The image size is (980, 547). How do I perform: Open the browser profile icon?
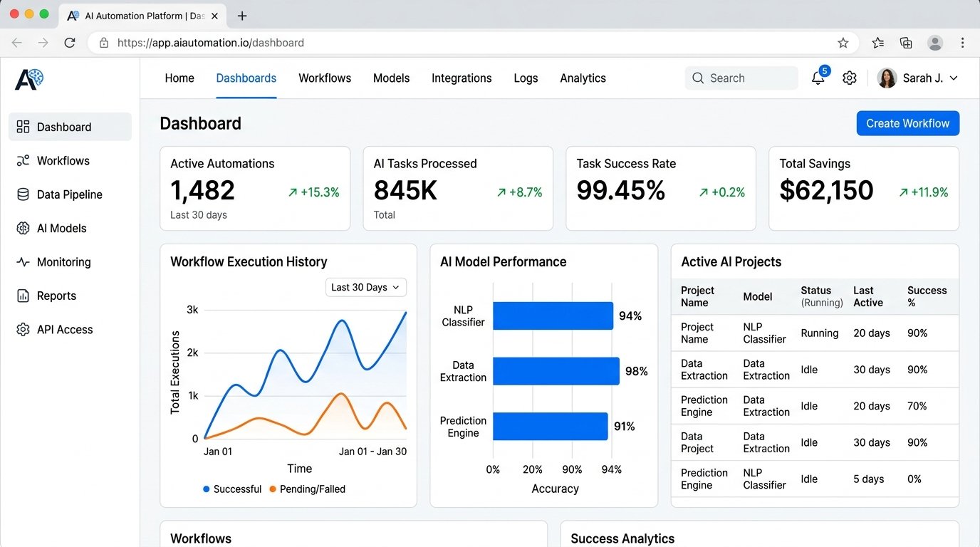pos(935,43)
